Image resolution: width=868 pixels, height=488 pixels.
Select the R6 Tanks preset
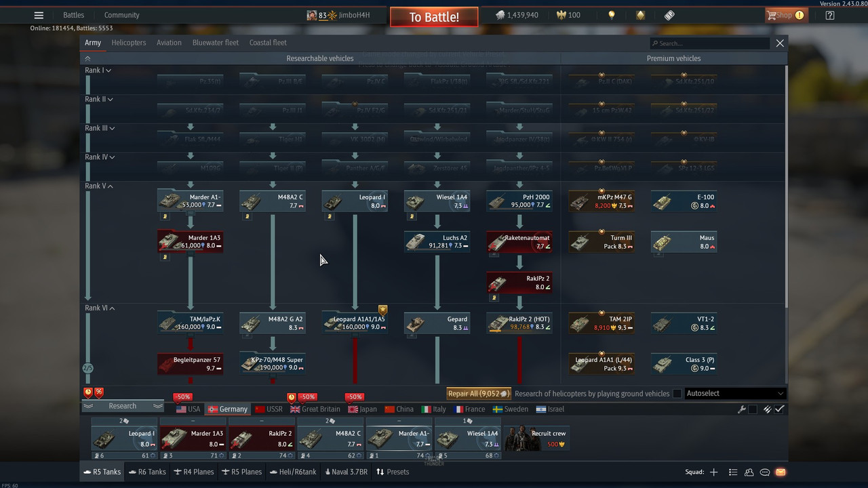point(147,472)
